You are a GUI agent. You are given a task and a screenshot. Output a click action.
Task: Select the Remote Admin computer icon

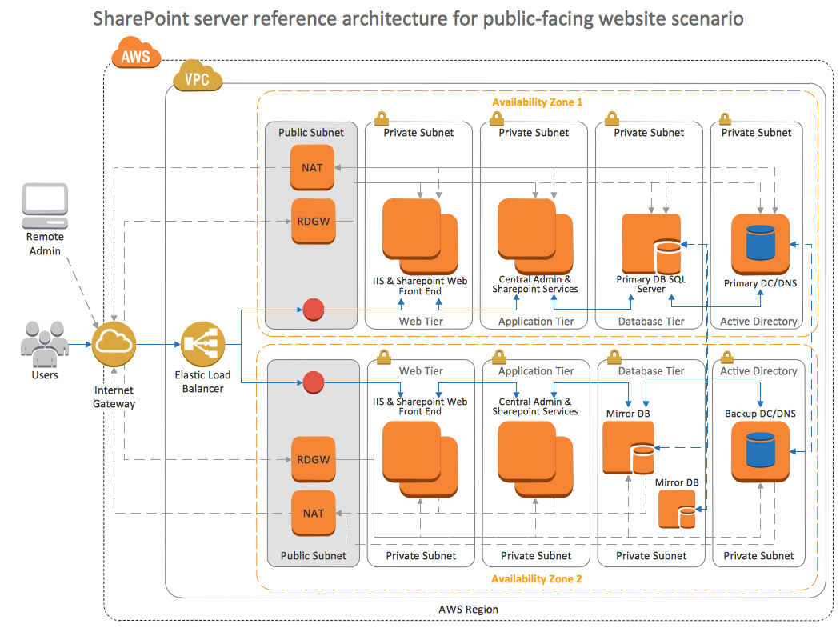click(x=45, y=206)
